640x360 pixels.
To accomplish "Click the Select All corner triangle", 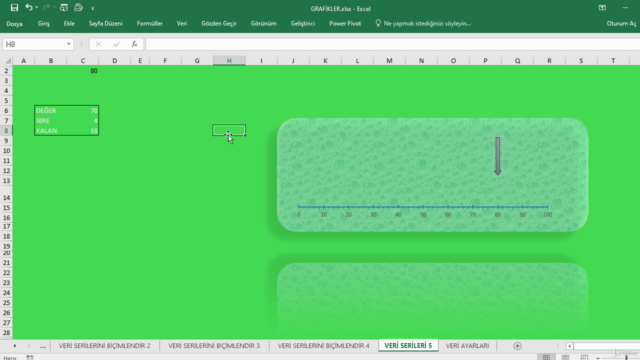I will click(x=7, y=61).
